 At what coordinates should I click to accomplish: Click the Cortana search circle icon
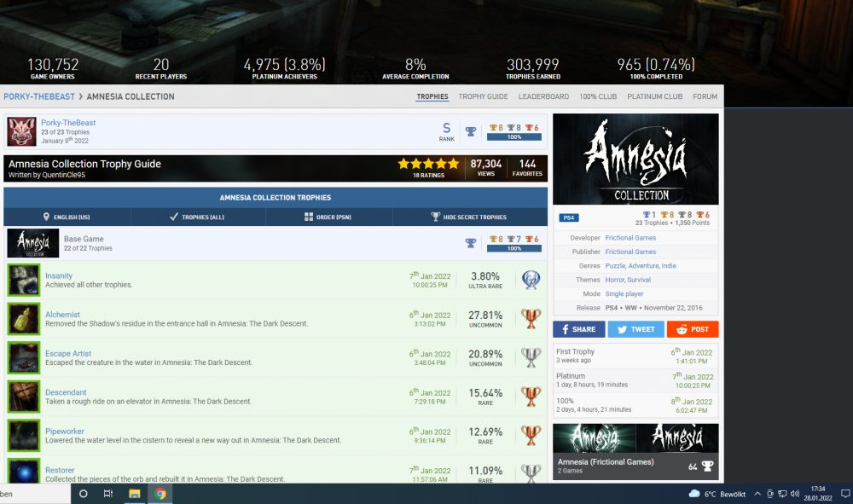[83, 494]
